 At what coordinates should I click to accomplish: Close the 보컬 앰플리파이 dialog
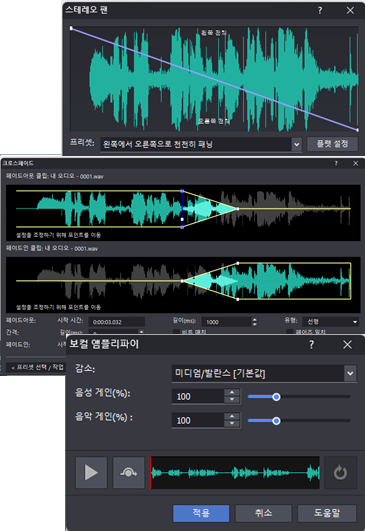click(347, 345)
